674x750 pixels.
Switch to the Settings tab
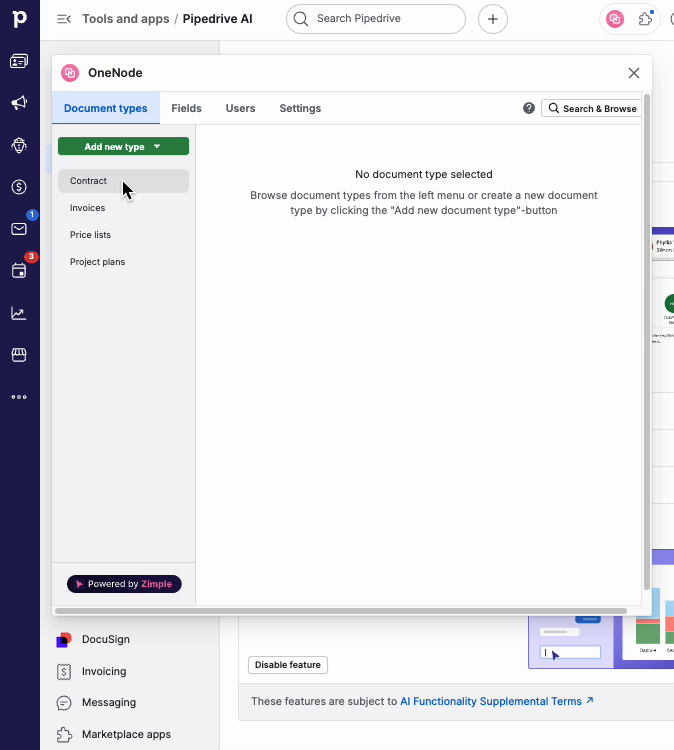300,108
